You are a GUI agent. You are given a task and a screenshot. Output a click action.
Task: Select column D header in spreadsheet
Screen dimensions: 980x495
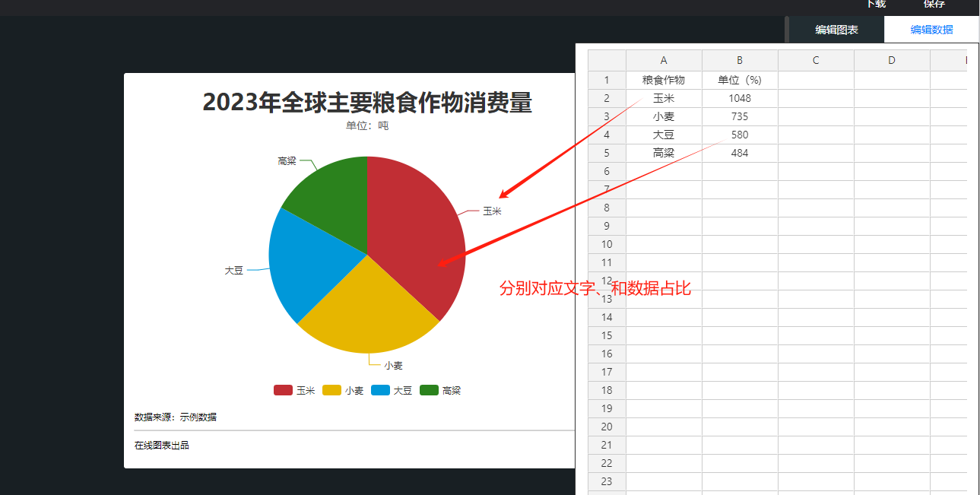[x=892, y=61]
